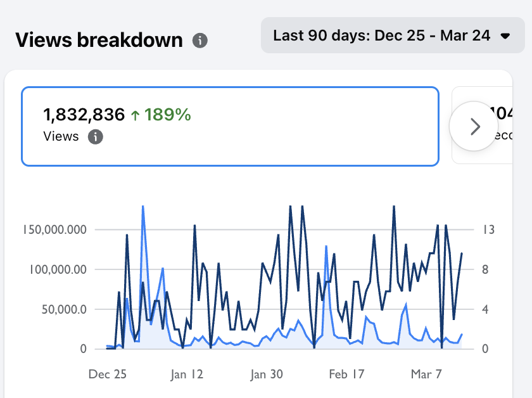
Task: Click the 1,832,836 total views number
Action: [84, 115]
